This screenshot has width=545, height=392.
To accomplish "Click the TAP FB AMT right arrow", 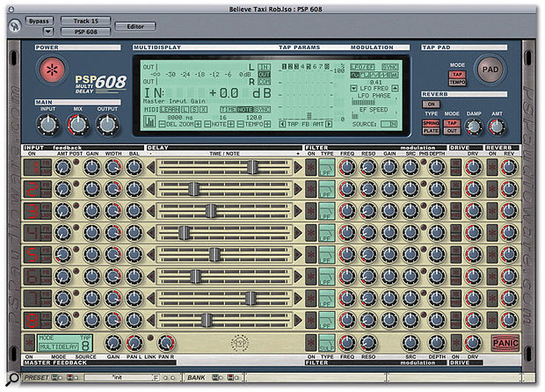I will pos(329,124).
